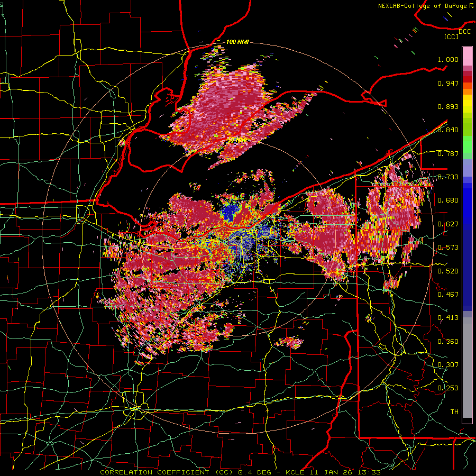Click the DCC product label
This screenshot has width=476, height=476.
pos(464,32)
